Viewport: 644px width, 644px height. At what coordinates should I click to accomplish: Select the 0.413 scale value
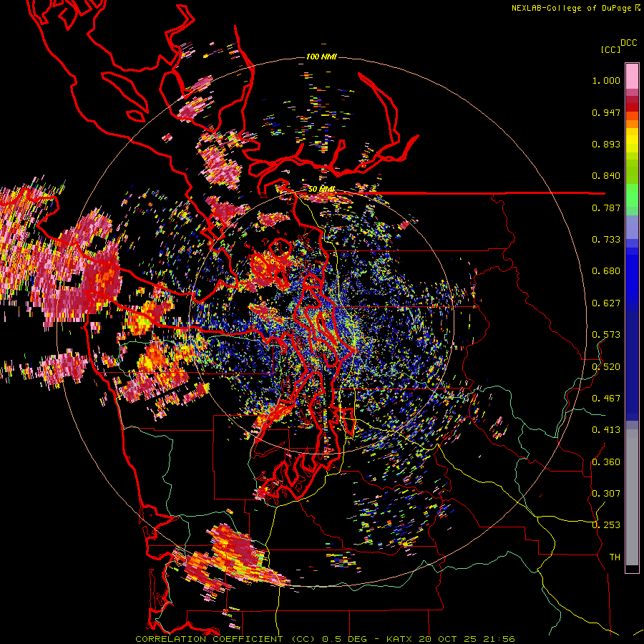click(x=606, y=430)
